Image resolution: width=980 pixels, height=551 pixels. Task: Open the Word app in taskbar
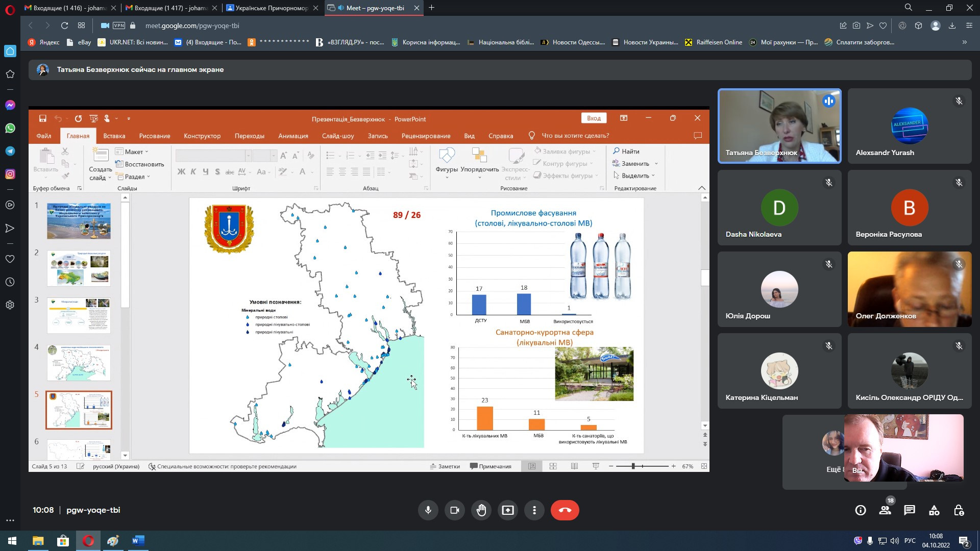click(x=138, y=541)
